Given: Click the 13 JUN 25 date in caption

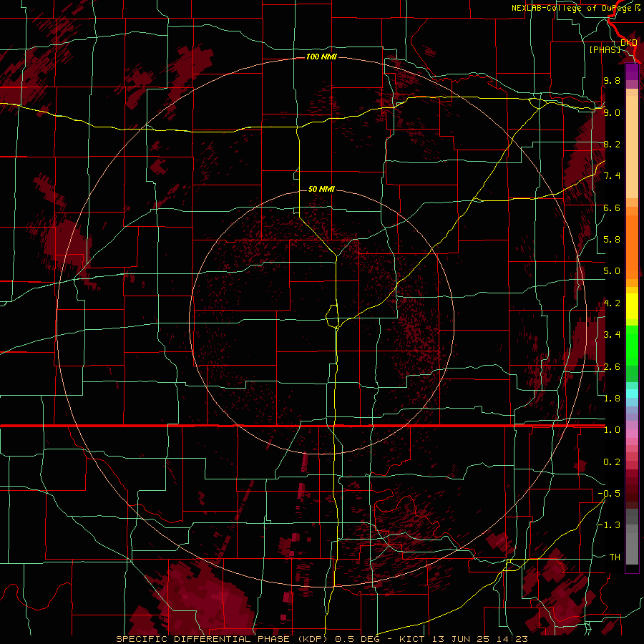Looking at the screenshot, I should pos(460,639).
